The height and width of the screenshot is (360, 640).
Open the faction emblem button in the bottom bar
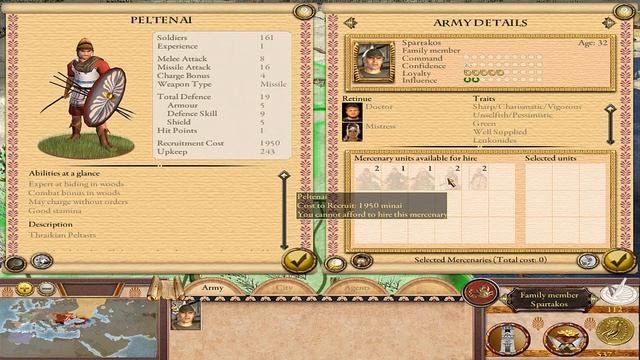(481, 292)
